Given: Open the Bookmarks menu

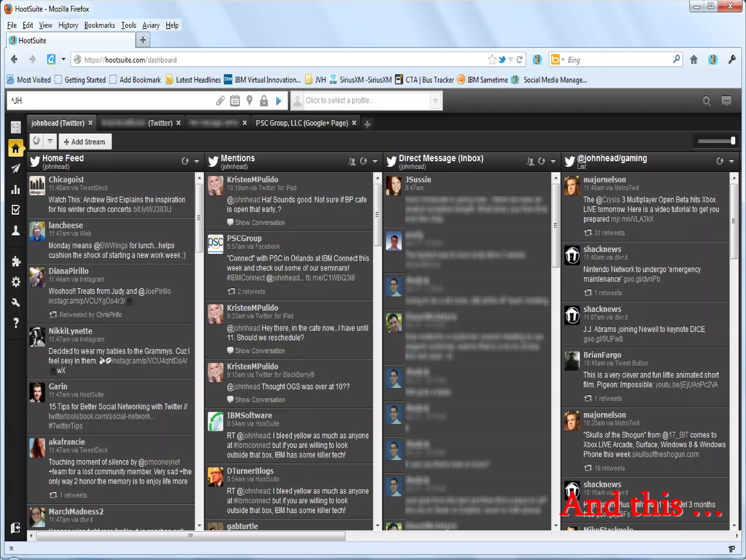Looking at the screenshot, I should (x=99, y=25).
